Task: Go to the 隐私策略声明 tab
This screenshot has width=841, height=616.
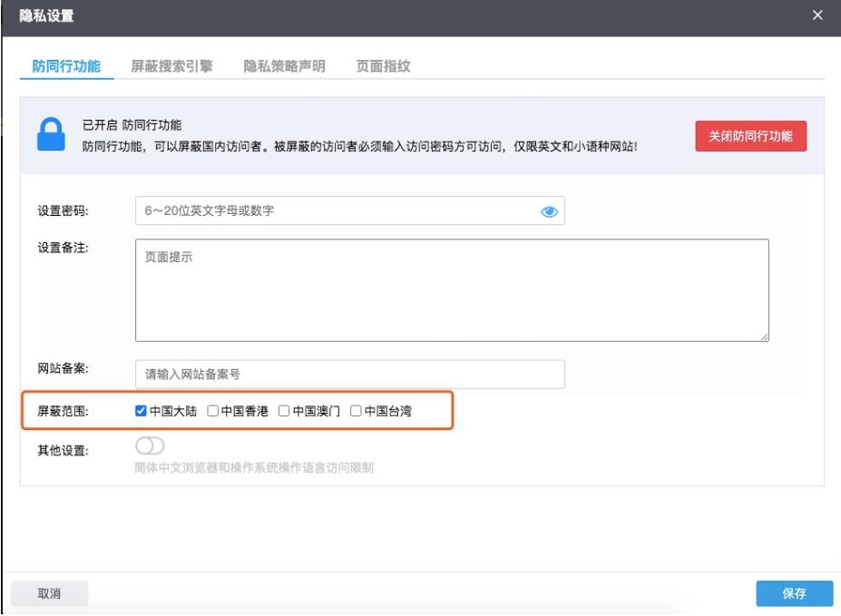Action: 284,66
